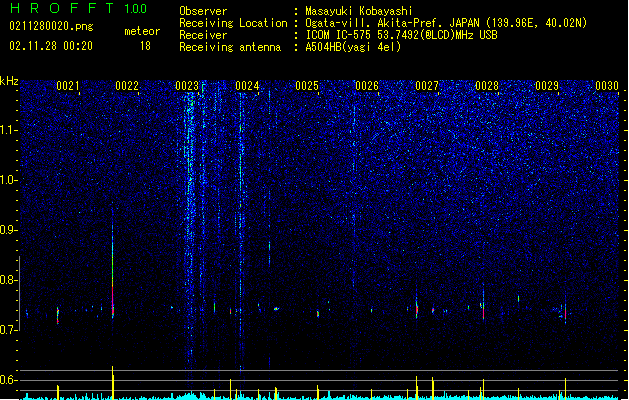Click the 1.0 kHz axis label

coord(9,180)
